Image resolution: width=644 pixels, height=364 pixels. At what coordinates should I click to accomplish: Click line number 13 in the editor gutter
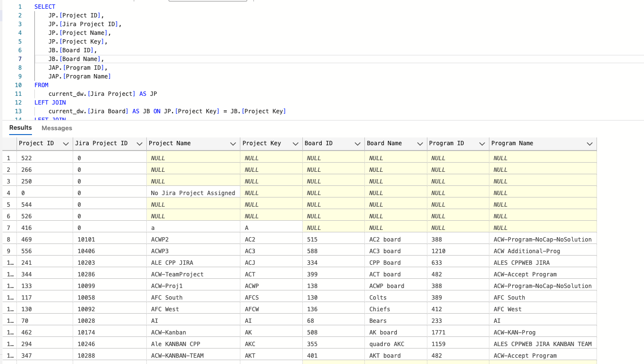18,111
